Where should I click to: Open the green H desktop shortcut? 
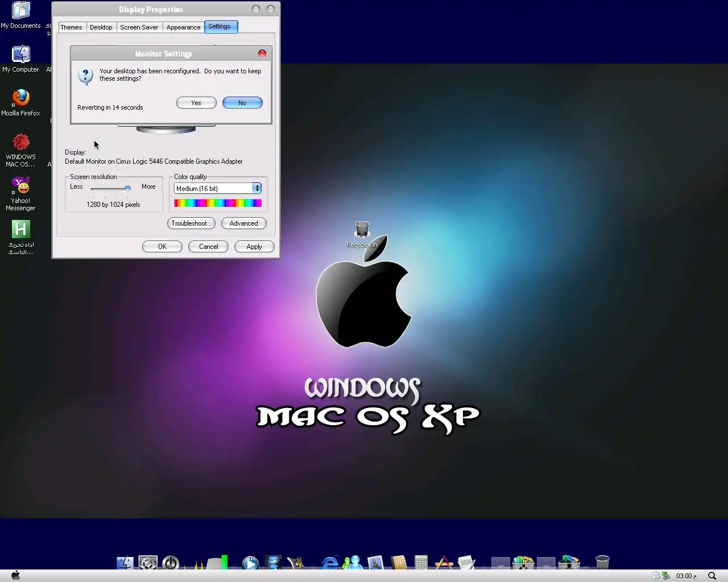pos(21,238)
